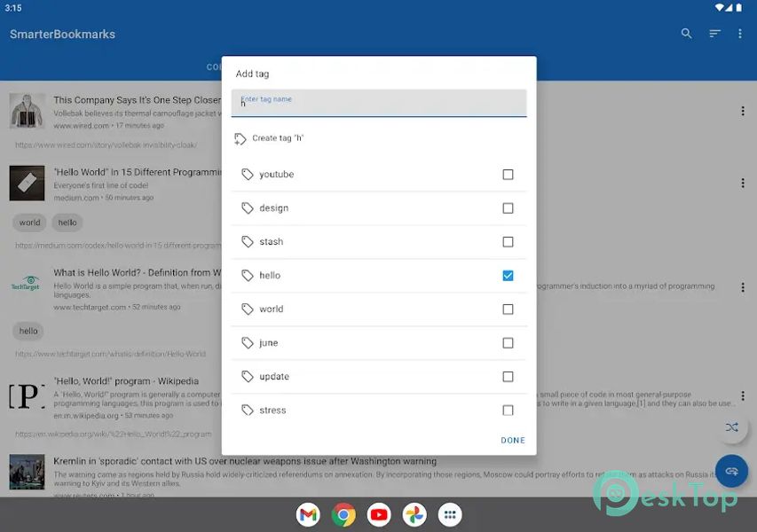Image resolution: width=757 pixels, height=532 pixels.
Task: Check the june tag checkbox
Action: click(508, 343)
